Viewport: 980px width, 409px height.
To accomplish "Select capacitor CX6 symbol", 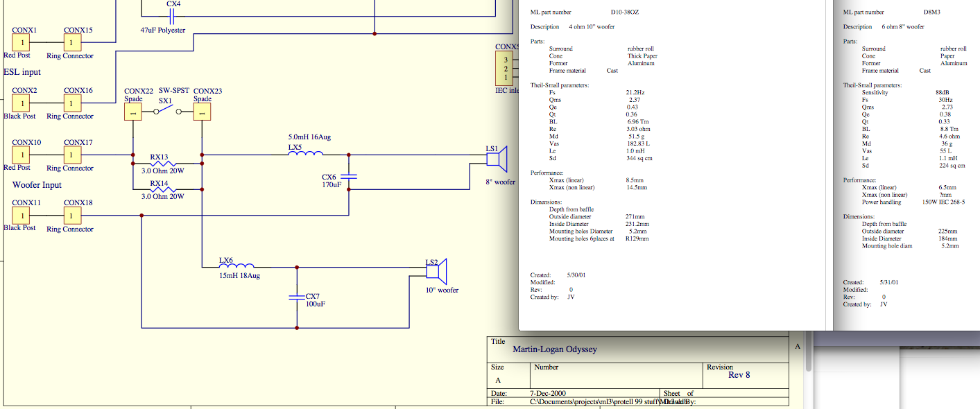I will (349, 176).
